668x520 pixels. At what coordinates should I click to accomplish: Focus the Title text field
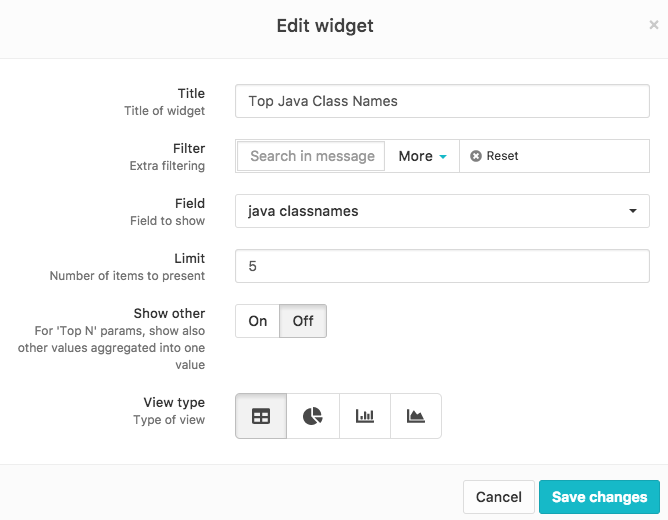442,101
